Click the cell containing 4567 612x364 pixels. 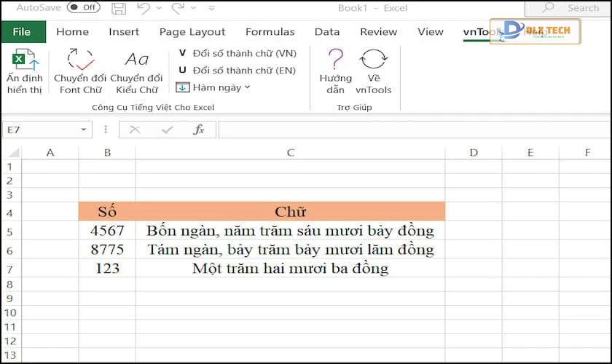[107, 231]
